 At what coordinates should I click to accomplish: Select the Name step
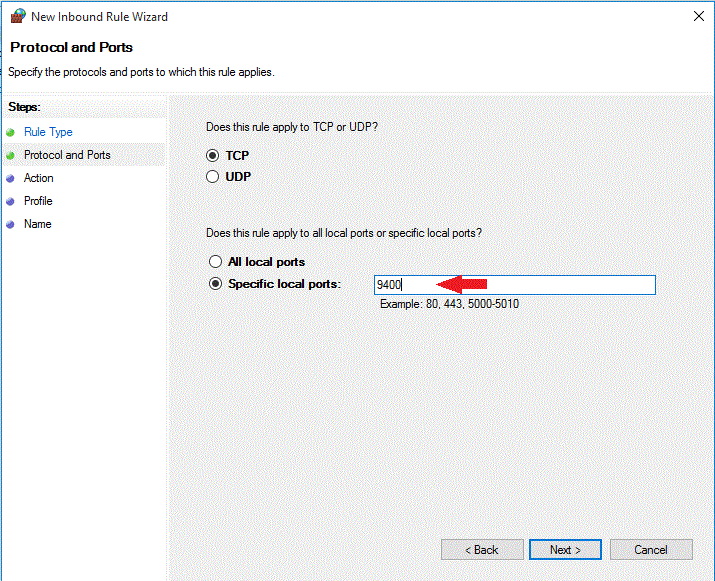pyautogui.click(x=38, y=224)
